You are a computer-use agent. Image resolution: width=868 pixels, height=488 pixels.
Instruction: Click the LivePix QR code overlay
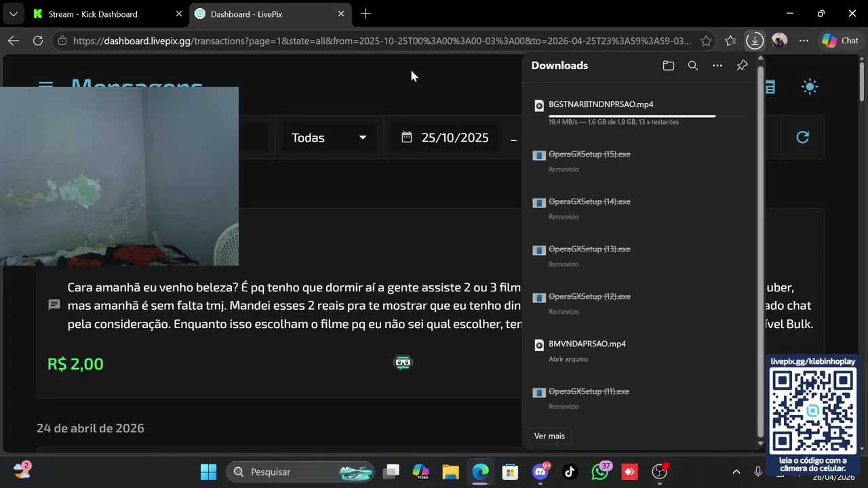point(813,411)
